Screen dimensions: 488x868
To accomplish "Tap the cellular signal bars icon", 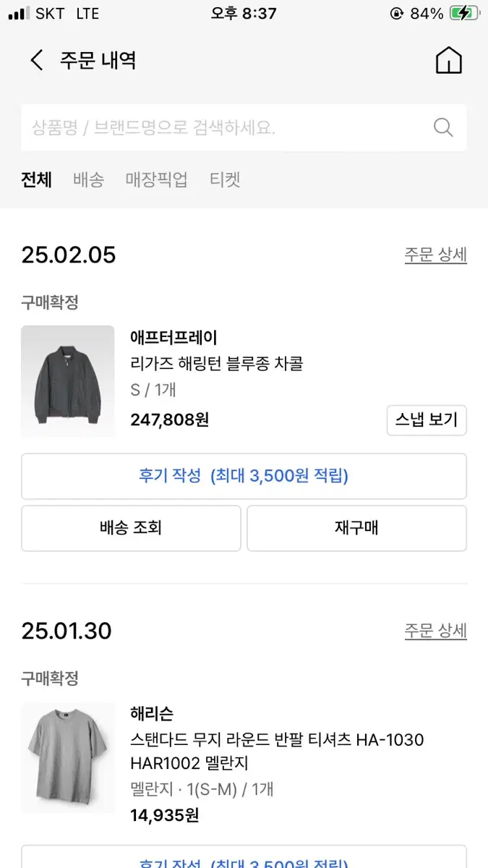I will point(20,14).
